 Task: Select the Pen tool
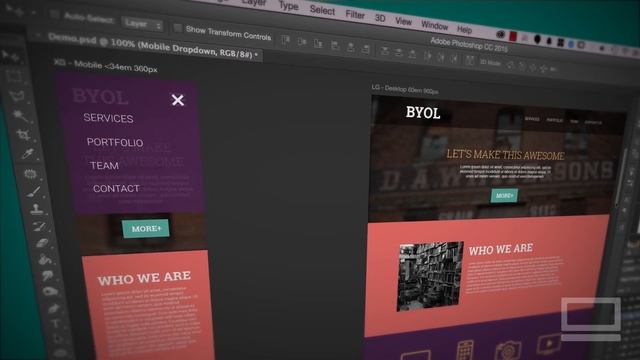coord(53,308)
